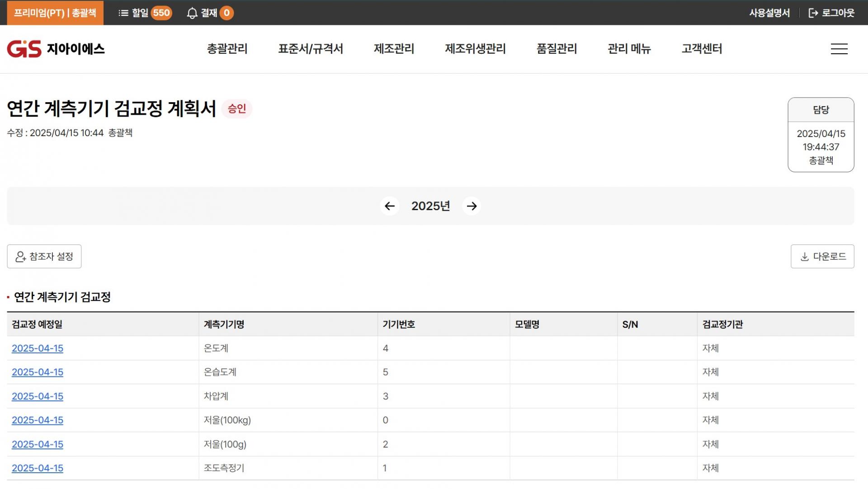This screenshot has height=489, width=868.
Task: Open the 고객센터 menu
Action: [x=702, y=49]
